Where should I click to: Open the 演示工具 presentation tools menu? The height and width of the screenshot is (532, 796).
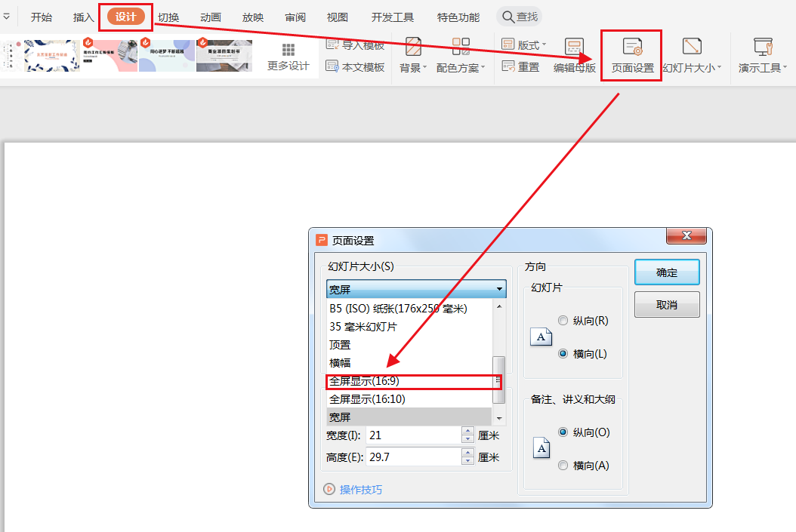pyautogui.click(x=763, y=56)
